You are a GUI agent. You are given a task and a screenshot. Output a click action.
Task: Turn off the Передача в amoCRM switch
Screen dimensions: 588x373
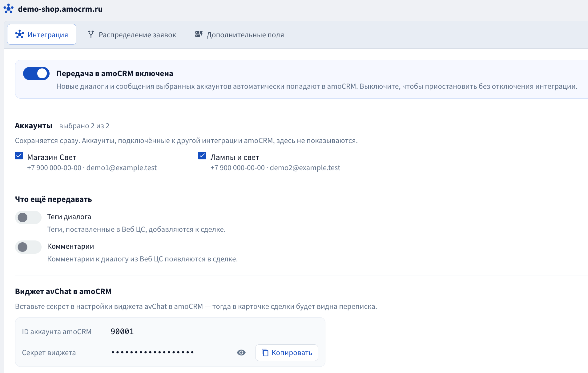click(36, 73)
